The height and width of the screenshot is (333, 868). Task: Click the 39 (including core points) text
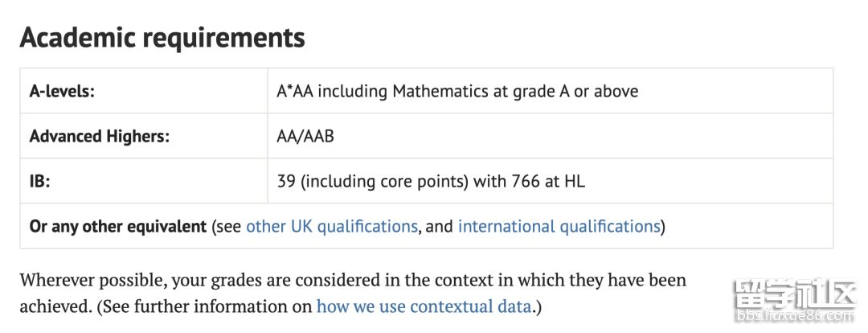pyautogui.click(x=372, y=181)
